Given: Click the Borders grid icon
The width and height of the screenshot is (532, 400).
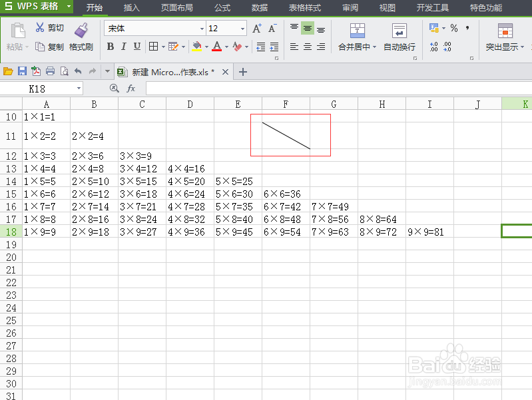Looking at the screenshot, I should pos(153,47).
